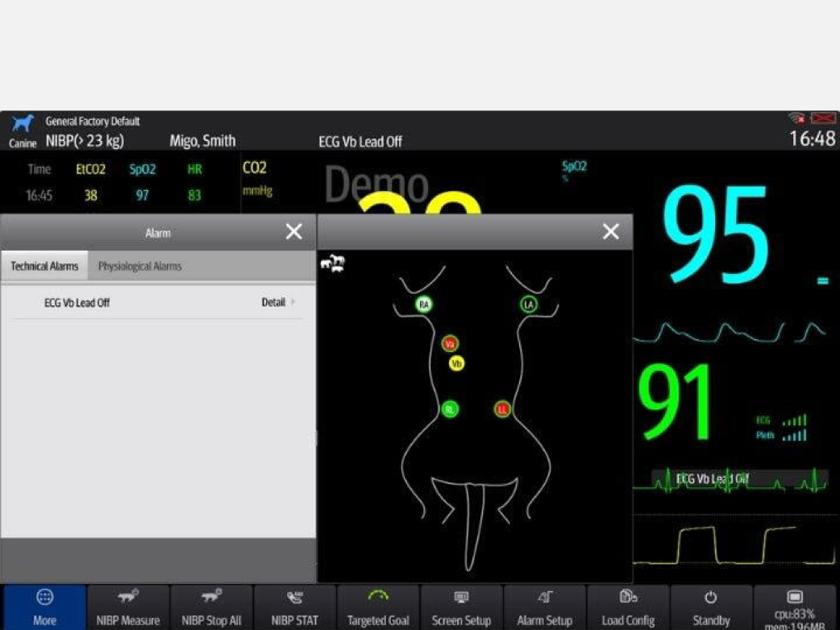Open Detail for ECG Vb Lead Off

pos(278,302)
